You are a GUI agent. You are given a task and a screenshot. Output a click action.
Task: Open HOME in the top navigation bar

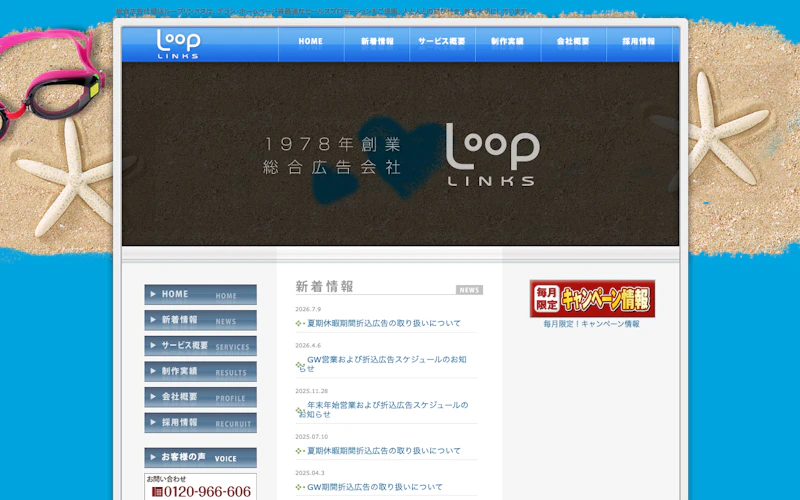(311, 44)
